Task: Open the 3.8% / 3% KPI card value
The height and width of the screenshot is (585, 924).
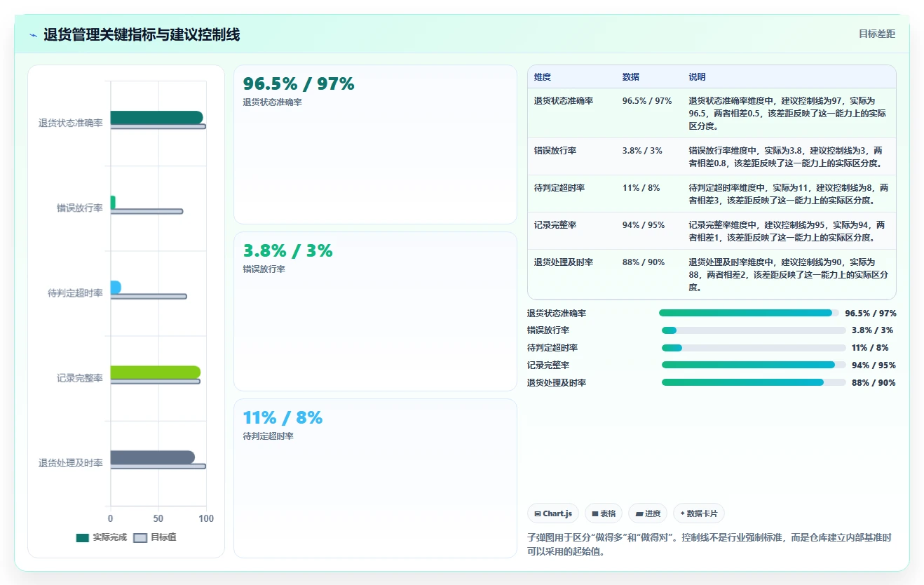Action: click(x=287, y=251)
